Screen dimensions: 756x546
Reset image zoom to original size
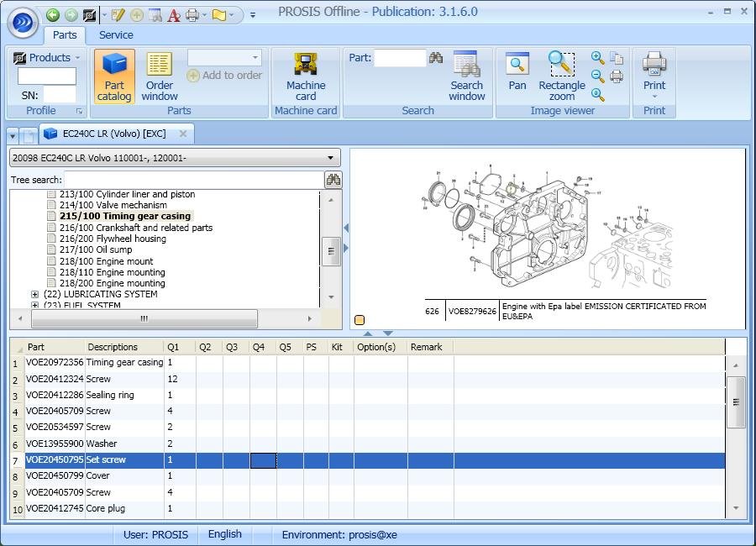tap(598, 95)
